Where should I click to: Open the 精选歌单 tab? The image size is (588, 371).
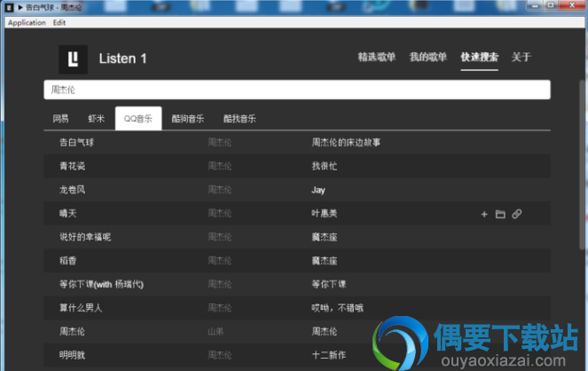[x=377, y=57]
